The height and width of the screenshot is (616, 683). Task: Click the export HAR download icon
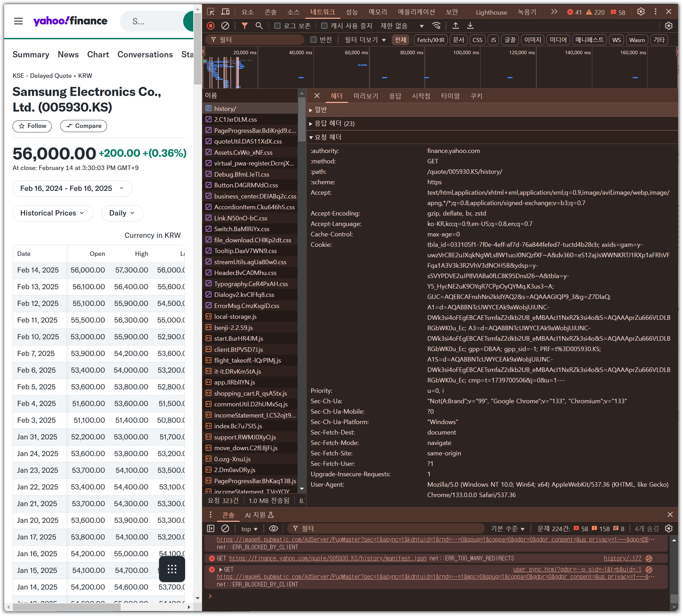coord(470,26)
